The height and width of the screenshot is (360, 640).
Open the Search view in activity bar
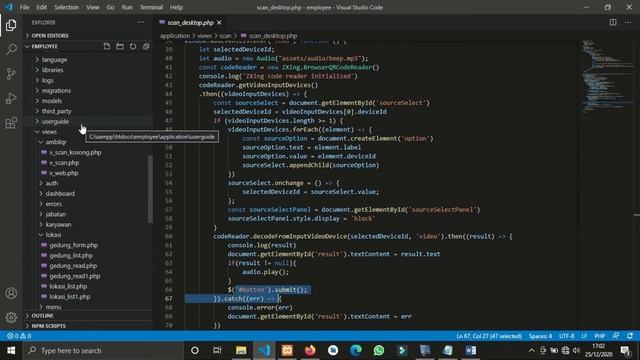point(11,49)
